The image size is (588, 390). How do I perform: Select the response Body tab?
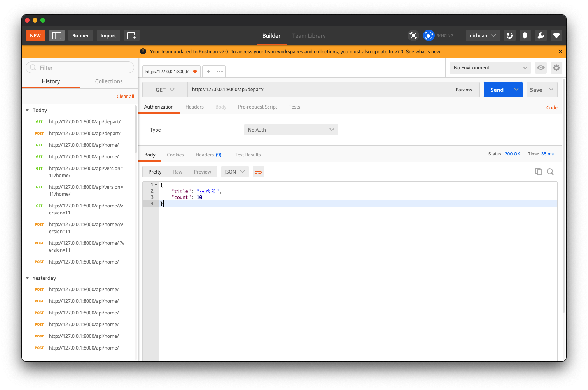coord(150,155)
